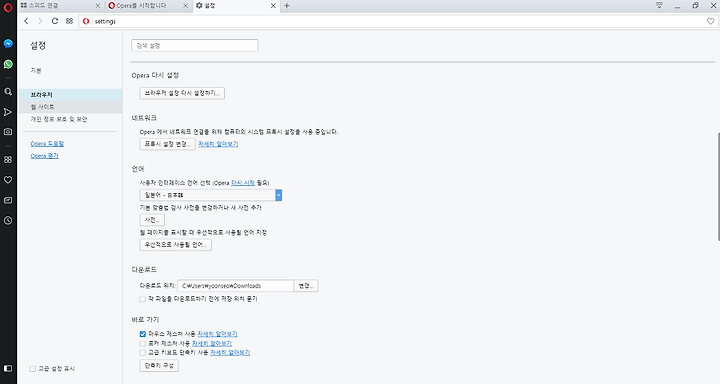
Task: Open the 웹 사이트 settings section
Action: [x=70, y=107]
